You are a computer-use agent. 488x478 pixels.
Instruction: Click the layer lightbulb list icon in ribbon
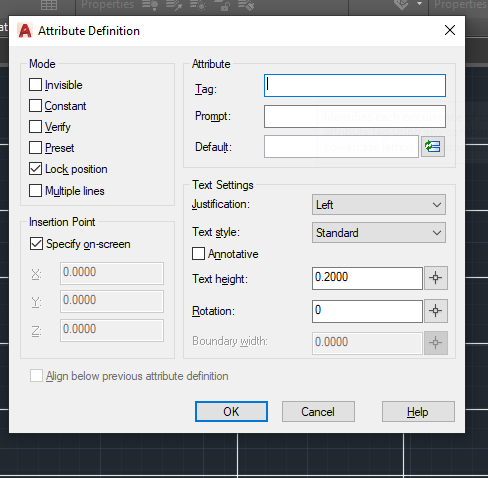coord(150,5)
